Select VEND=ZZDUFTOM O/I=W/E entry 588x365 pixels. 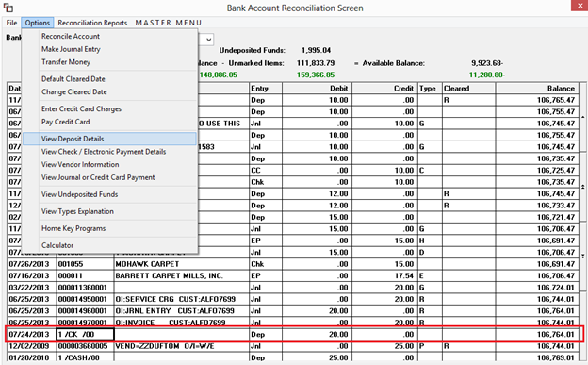182,346
